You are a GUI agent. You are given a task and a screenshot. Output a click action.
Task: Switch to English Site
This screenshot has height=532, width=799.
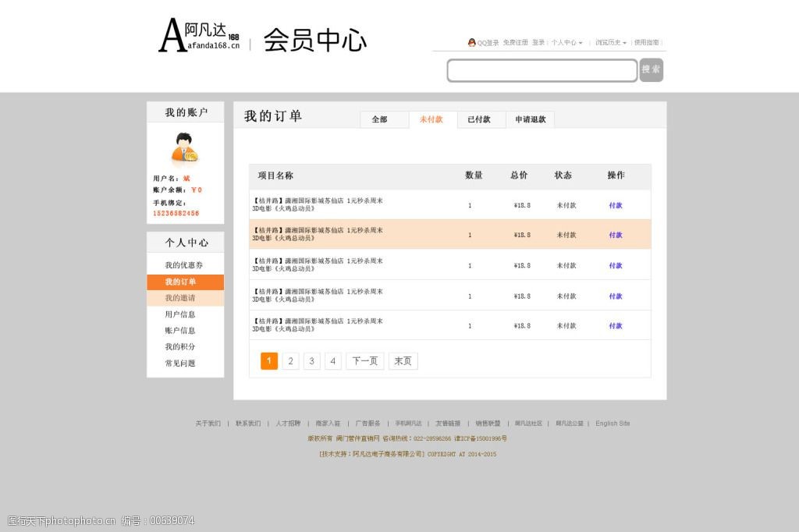tap(613, 423)
